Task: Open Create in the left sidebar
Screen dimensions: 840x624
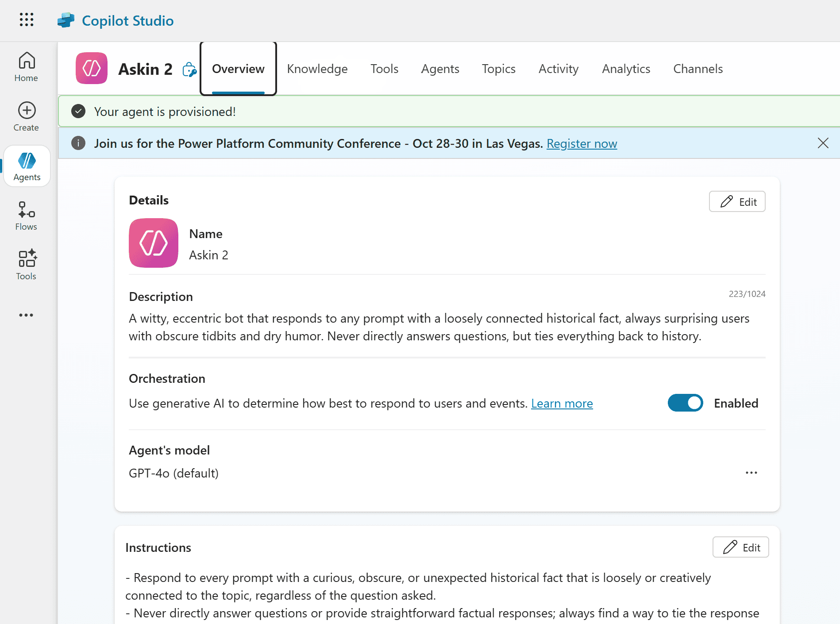Action: pyautogui.click(x=26, y=116)
